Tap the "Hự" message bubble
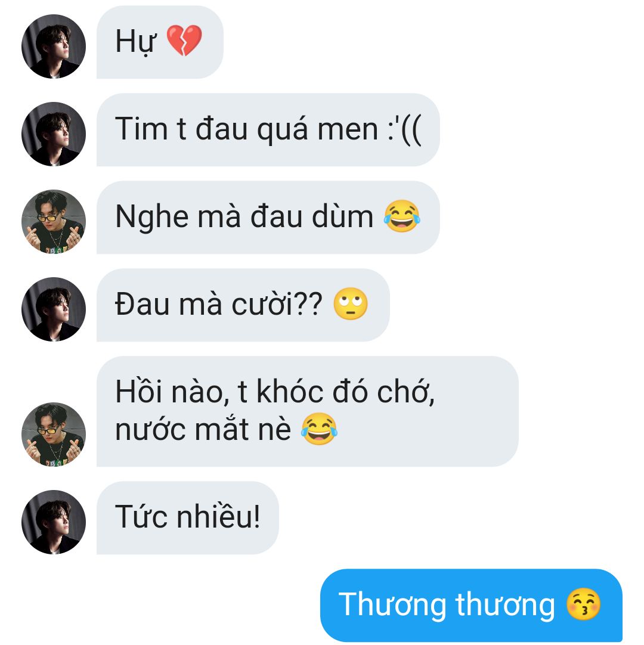The width and height of the screenshot is (644, 645). 160,42
